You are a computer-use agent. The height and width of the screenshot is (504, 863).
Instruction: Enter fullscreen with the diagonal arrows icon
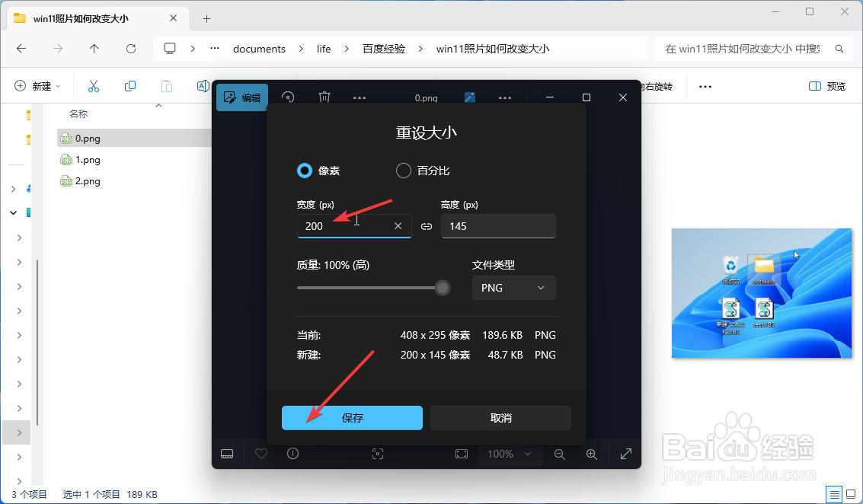tap(625, 454)
